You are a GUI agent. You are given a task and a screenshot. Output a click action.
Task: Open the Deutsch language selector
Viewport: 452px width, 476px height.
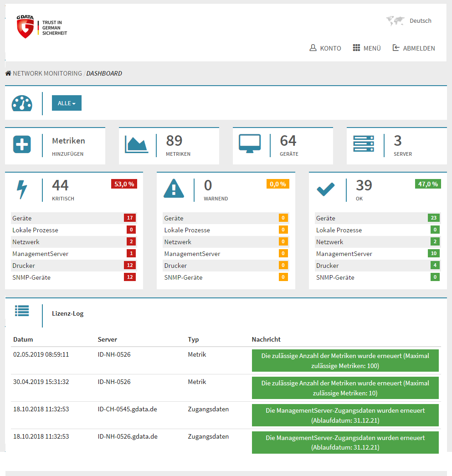coord(420,20)
